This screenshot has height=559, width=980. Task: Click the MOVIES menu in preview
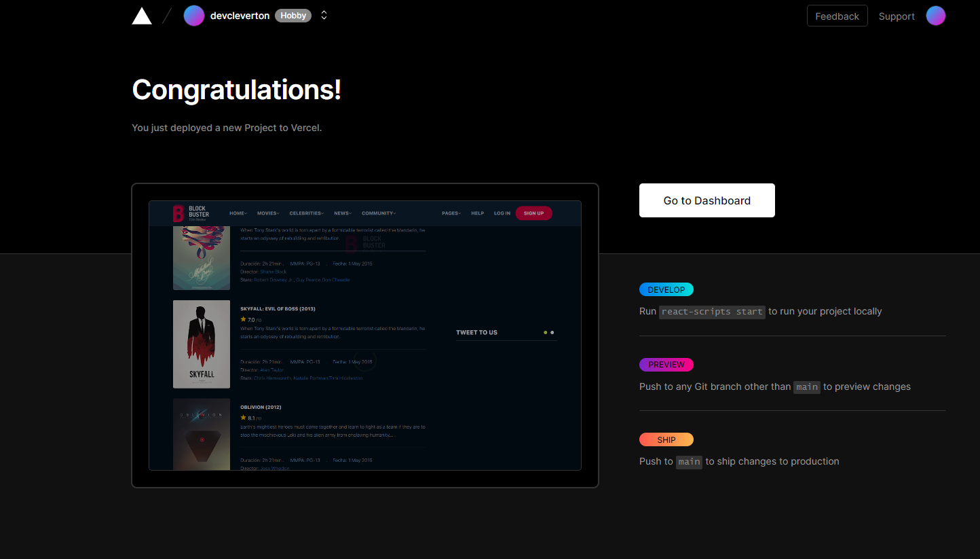268,213
